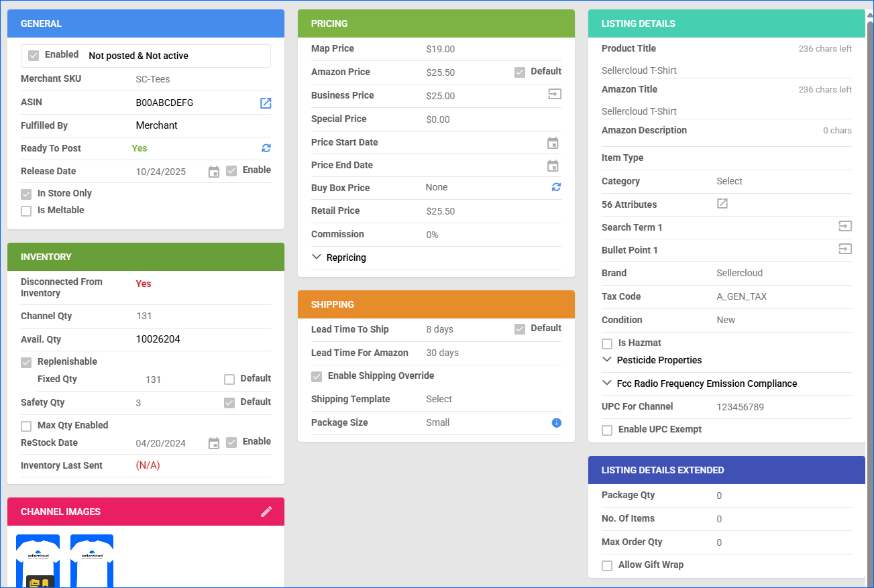Open ASIN external link icon
This screenshot has width=874, height=588.
tap(266, 103)
